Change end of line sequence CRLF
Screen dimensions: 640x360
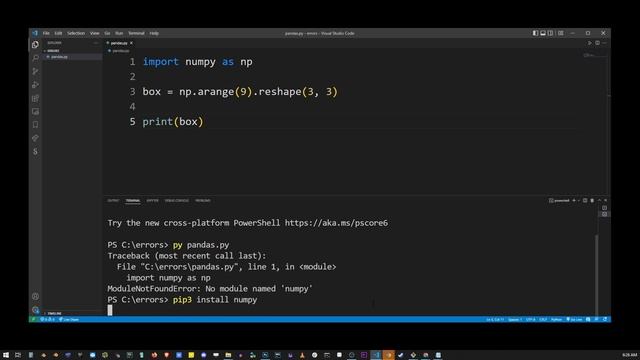543,320
